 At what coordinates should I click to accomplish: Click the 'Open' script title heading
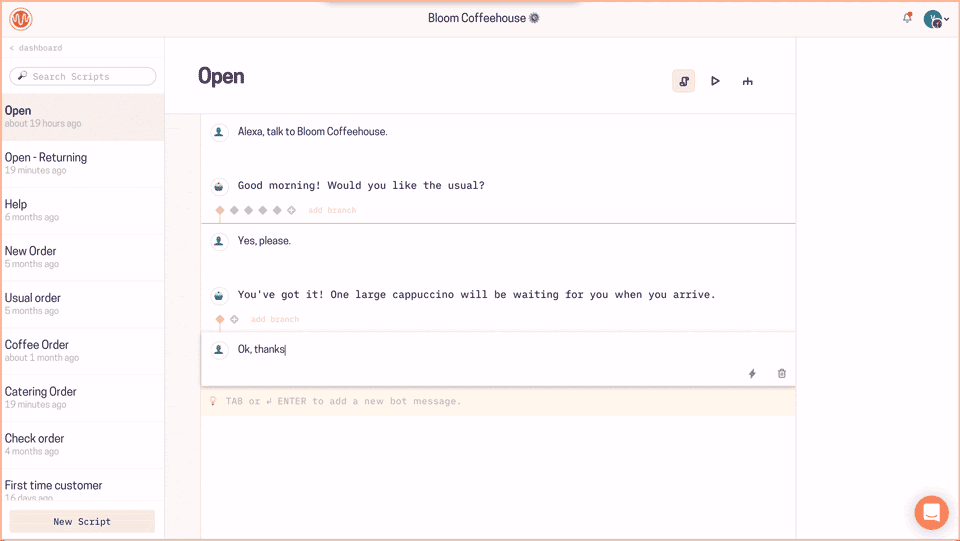[x=221, y=76]
